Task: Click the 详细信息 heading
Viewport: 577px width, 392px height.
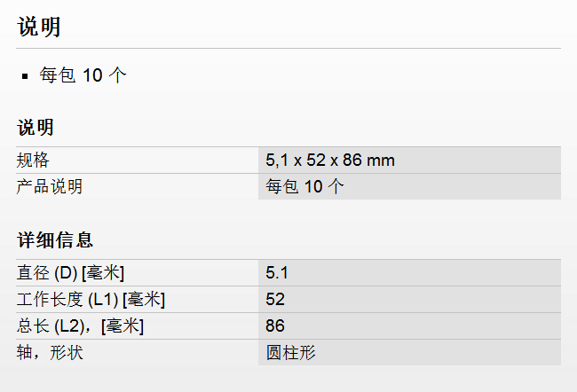Action: [55, 240]
